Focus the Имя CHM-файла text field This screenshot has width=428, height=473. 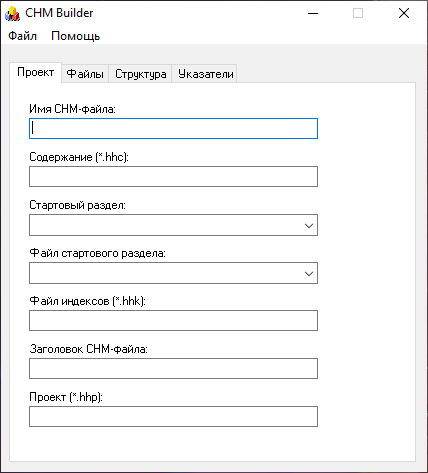point(173,128)
